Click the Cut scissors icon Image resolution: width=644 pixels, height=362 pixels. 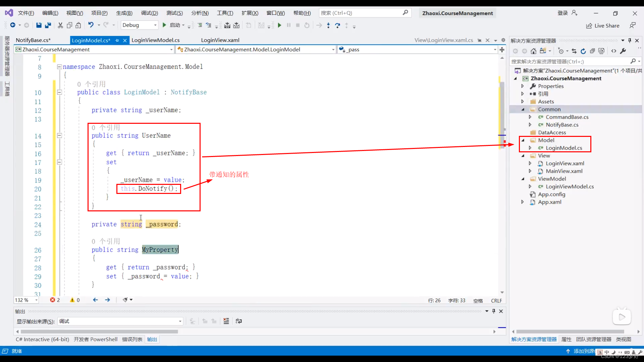click(60, 25)
